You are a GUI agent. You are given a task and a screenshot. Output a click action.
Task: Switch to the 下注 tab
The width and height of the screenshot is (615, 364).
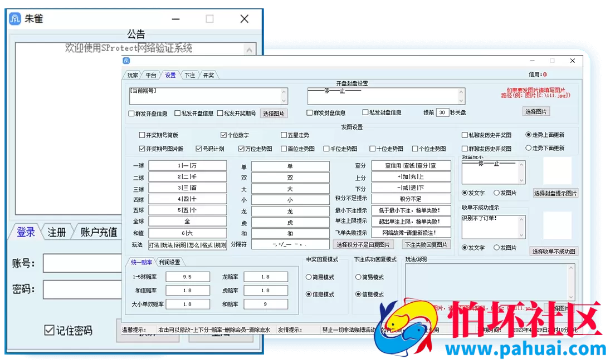click(x=190, y=75)
